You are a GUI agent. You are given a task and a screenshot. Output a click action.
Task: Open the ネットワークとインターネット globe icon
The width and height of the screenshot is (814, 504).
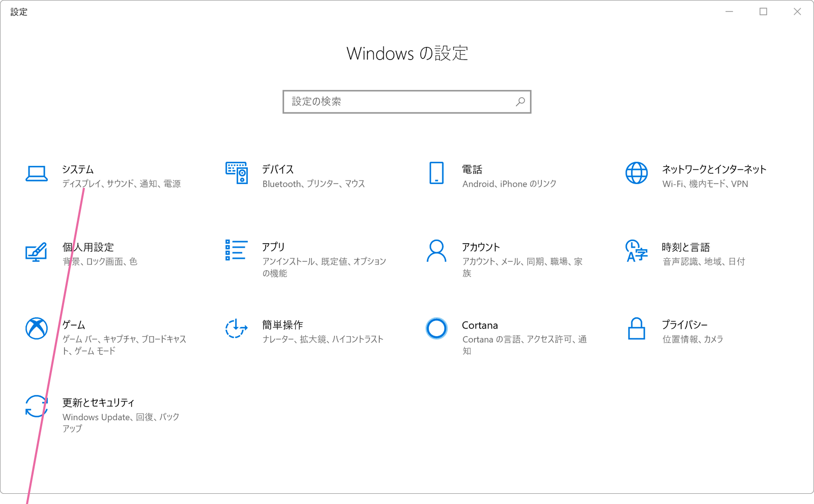click(x=636, y=173)
